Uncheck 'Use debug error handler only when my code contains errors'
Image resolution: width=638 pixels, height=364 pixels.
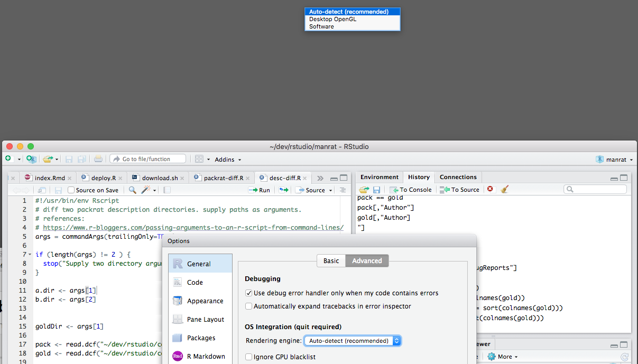[248, 293]
